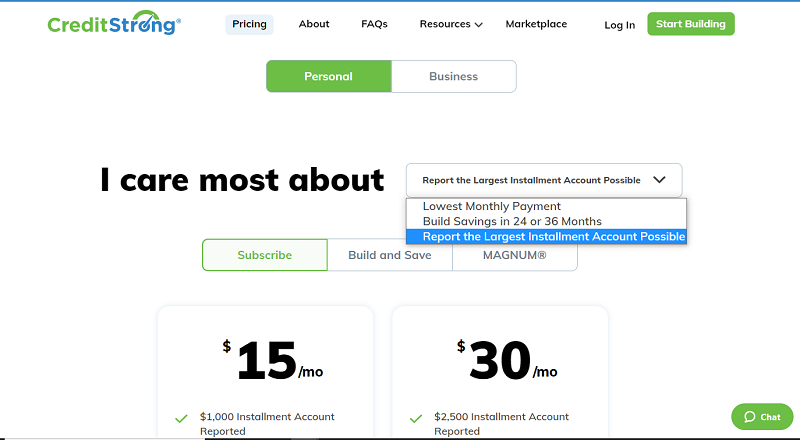
Task: Open the MAGNUM® tab
Action: 515,255
